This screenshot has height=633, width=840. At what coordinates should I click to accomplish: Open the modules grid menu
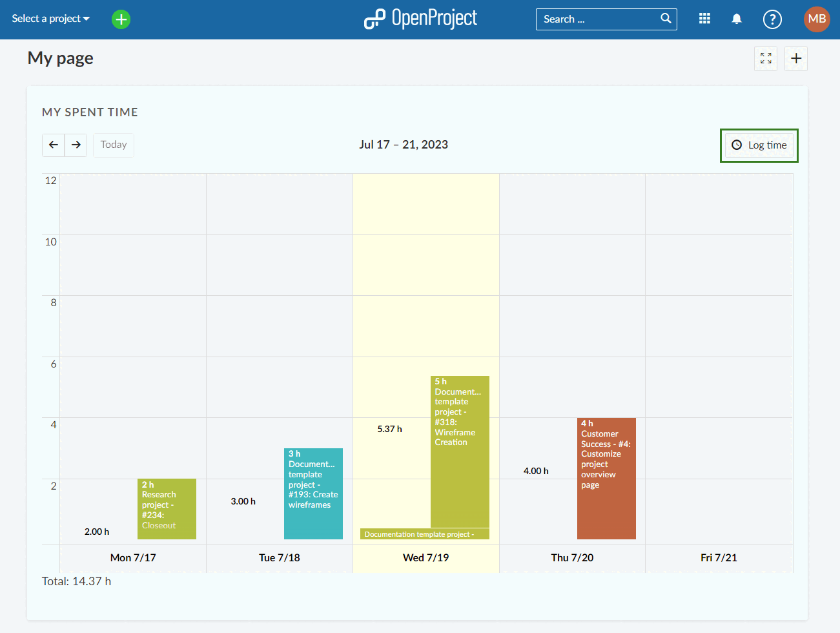click(704, 19)
